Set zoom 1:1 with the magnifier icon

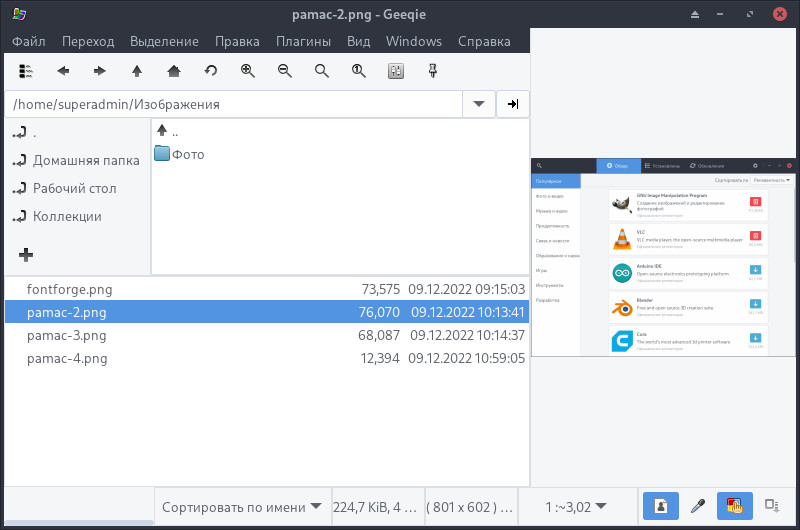358,71
